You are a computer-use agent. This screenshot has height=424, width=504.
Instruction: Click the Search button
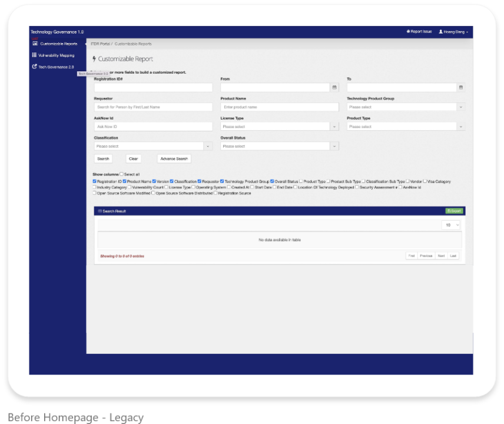(x=103, y=159)
